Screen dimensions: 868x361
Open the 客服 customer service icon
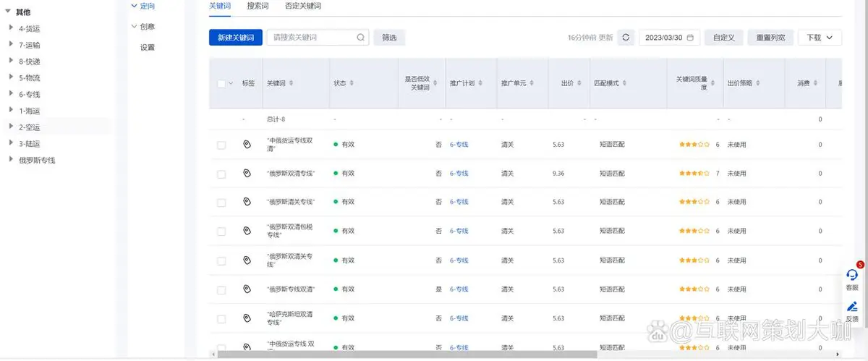tap(852, 275)
